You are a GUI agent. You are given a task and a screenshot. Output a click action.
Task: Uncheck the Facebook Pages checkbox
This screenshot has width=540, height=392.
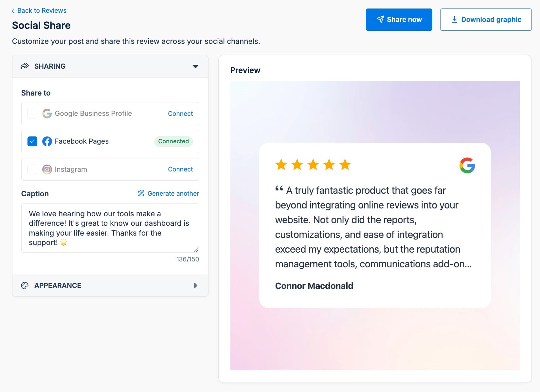[32, 141]
